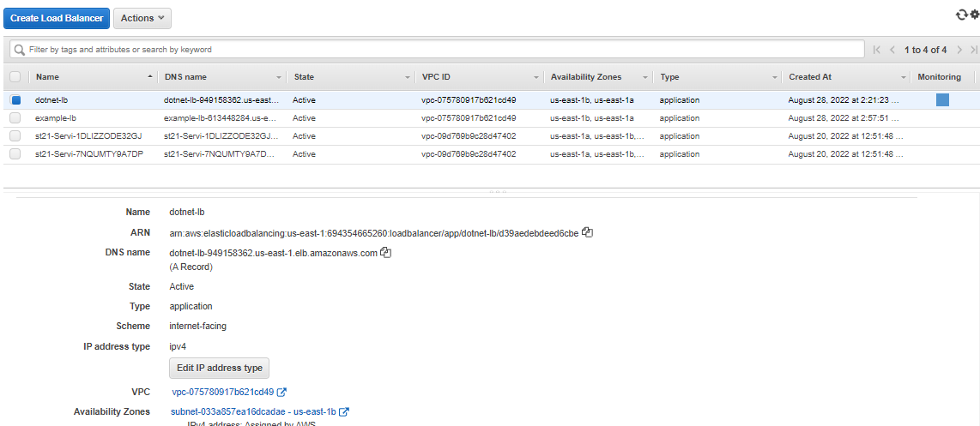Open the State column filter arrow
Screen dimensions: 980x426
[408, 78]
